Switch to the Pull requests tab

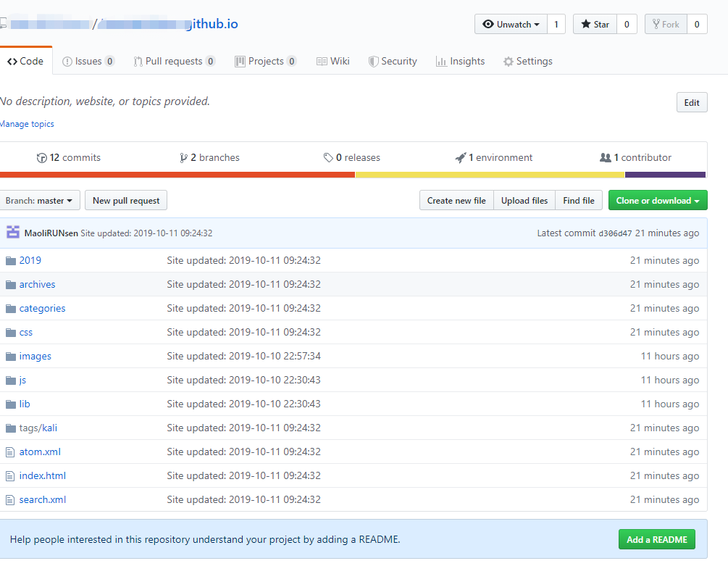coord(174,62)
